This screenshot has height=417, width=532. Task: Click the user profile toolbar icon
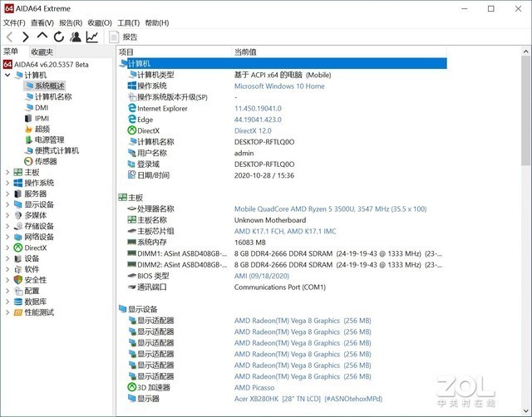76,37
